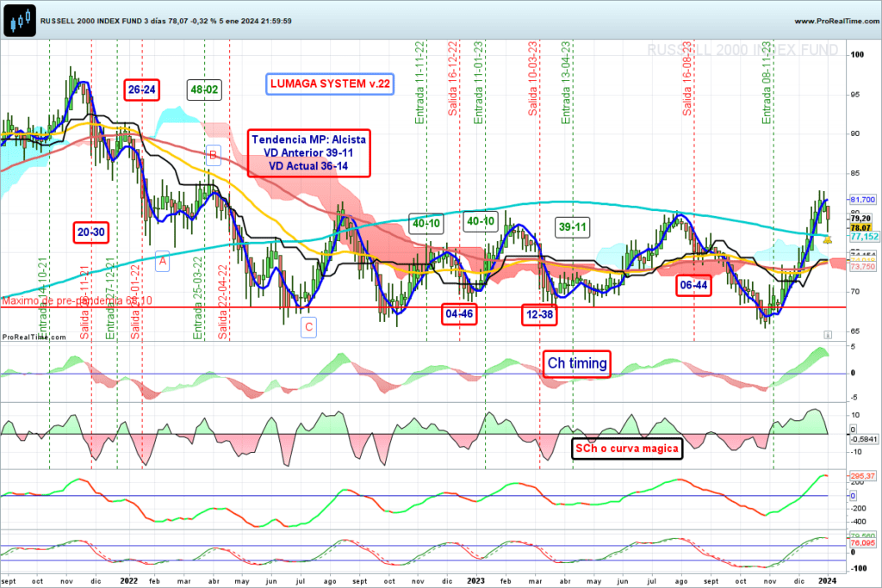Click the 2024 year label on time axis
This screenshot has height=588, width=882.
pos(828,581)
